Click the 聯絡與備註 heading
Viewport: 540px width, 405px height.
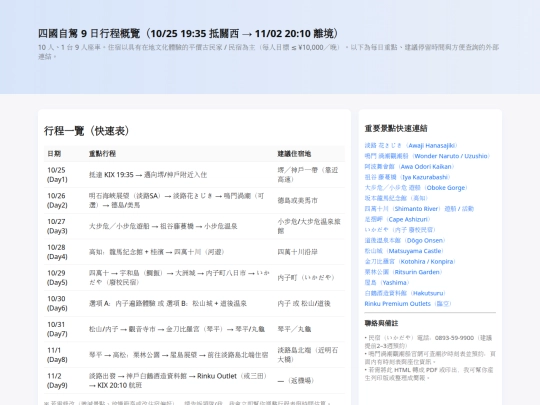(381, 323)
